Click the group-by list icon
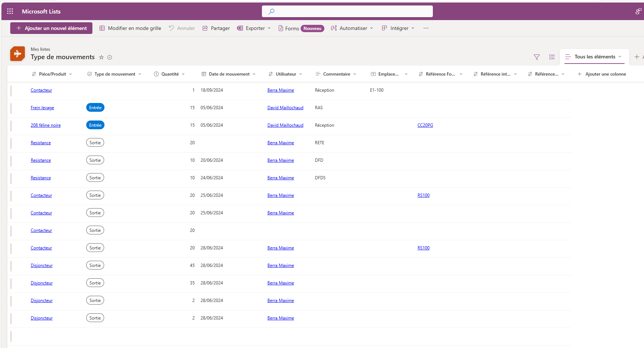 [x=552, y=57]
